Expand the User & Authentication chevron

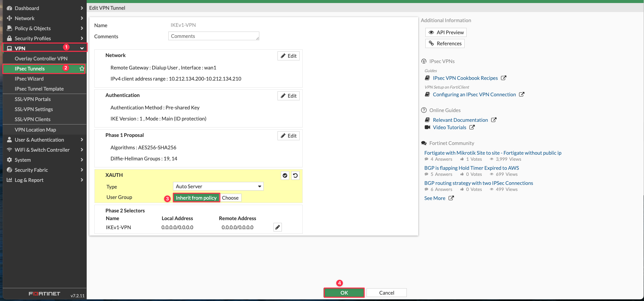(82, 140)
